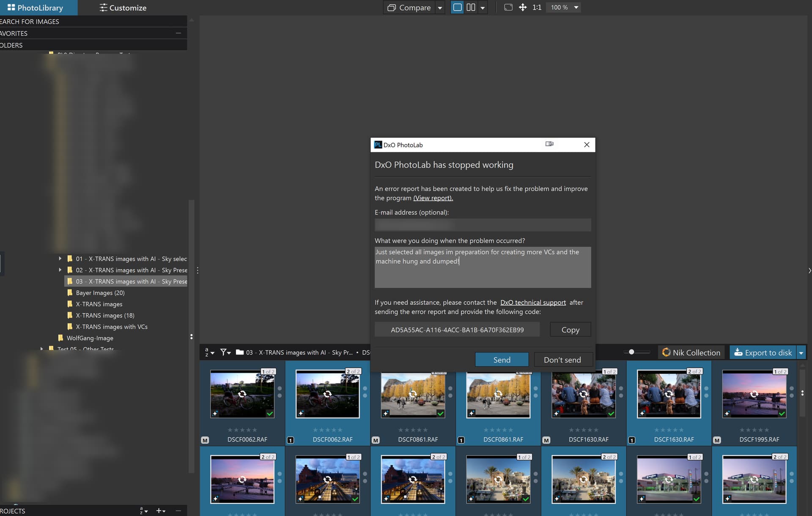Click the fit-to-screen zoom icon

[508, 7]
